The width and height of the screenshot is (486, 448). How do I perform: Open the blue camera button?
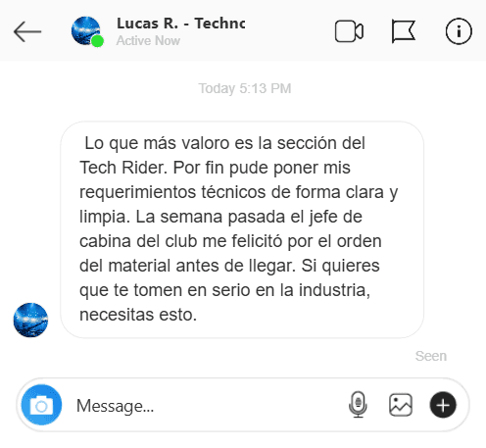click(41, 405)
